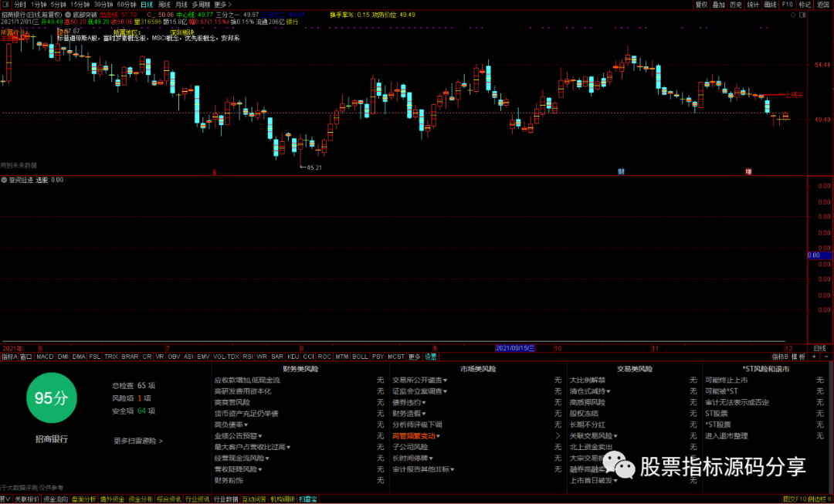This screenshot has width=834, height=504.
Task: Open the 历史 history button
Action: tap(736, 5)
